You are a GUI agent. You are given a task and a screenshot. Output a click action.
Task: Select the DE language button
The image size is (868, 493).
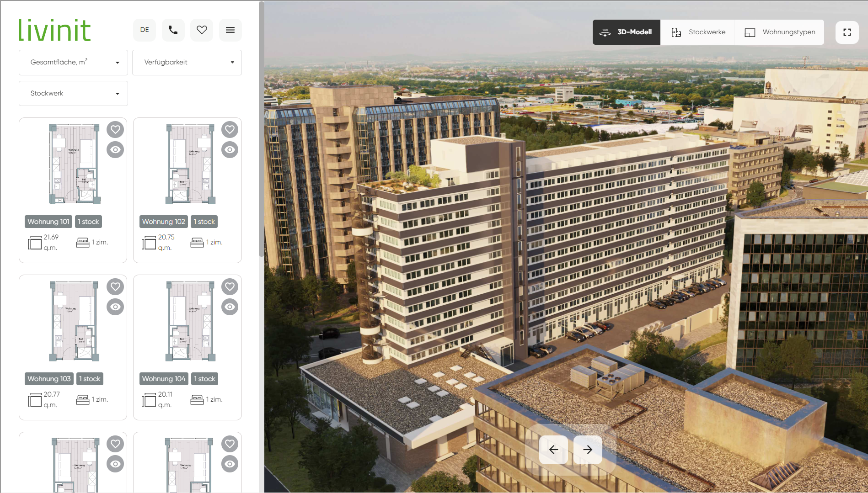[144, 30]
